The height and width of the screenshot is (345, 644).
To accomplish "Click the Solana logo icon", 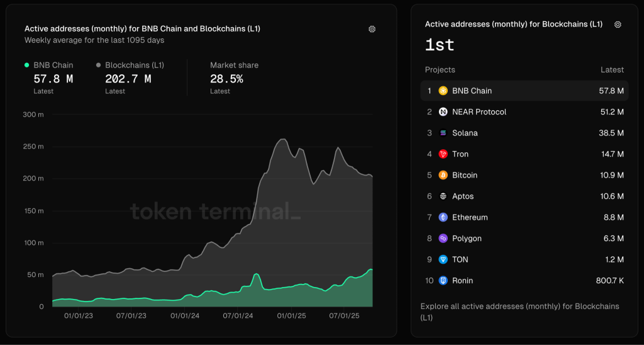I will [x=443, y=133].
